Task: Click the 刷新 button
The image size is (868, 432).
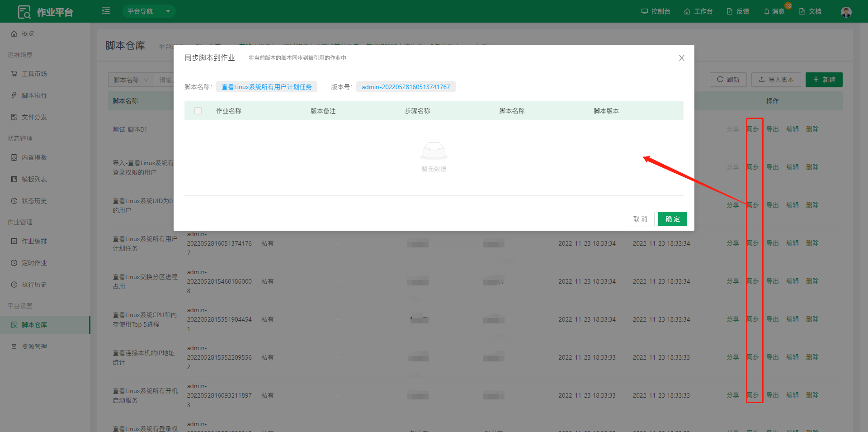Action: point(728,80)
